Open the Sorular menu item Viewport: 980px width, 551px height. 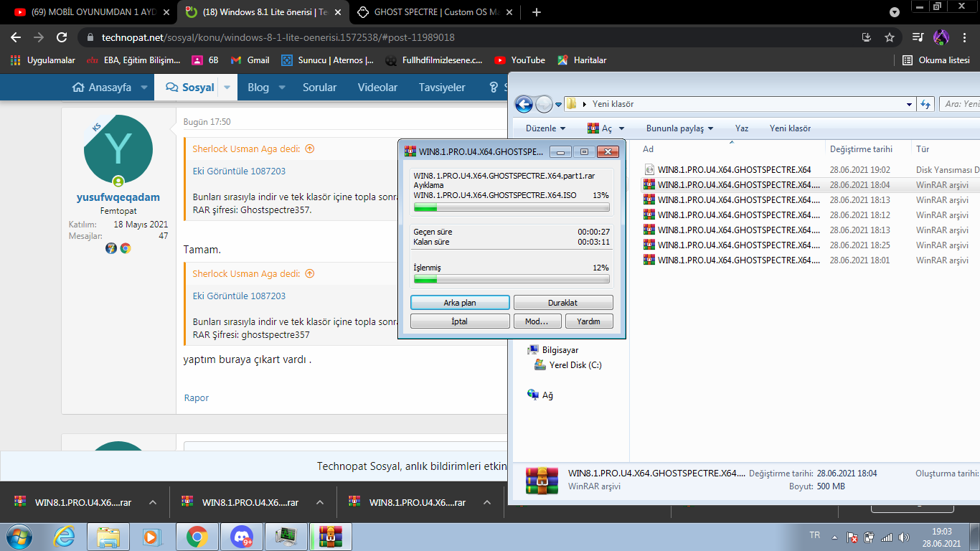point(319,88)
